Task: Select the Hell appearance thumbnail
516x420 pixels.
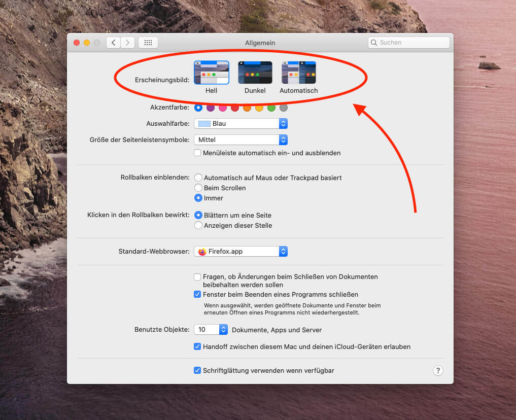Action: [x=211, y=73]
